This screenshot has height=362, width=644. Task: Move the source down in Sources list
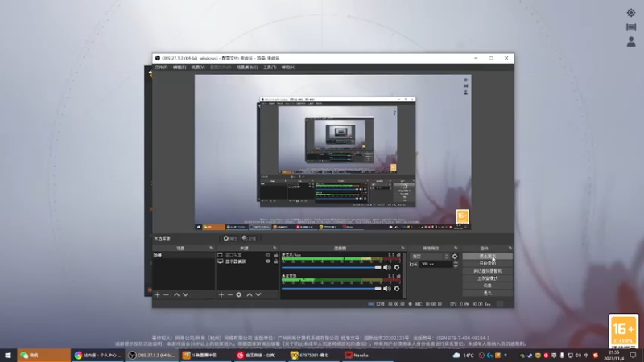coord(258,294)
